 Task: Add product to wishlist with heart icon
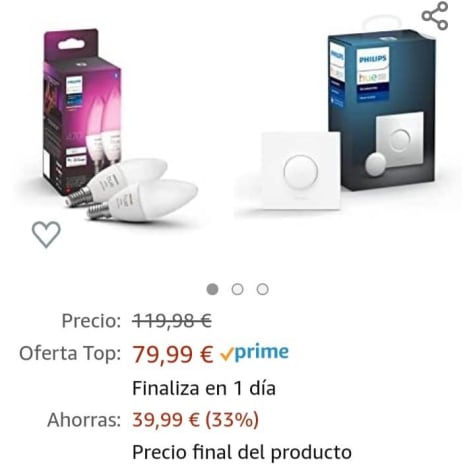(46, 234)
